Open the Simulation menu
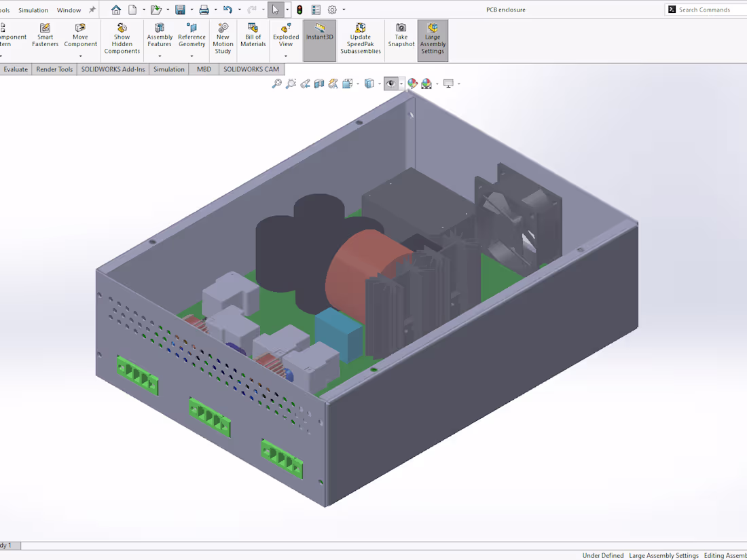Image resolution: width=747 pixels, height=560 pixels. click(x=33, y=10)
